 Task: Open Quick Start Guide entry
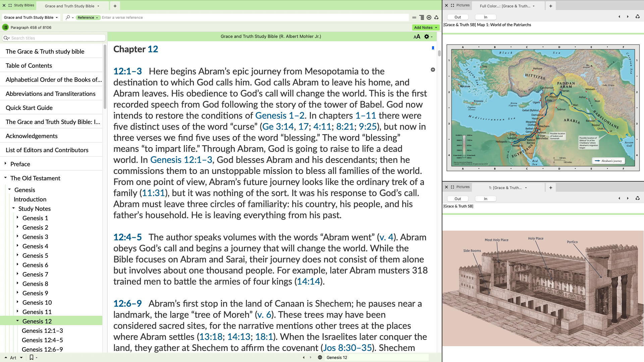[29, 108]
